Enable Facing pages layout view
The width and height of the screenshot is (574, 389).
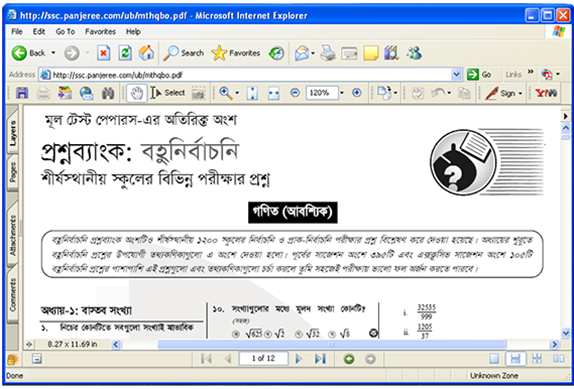coord(559,359)
